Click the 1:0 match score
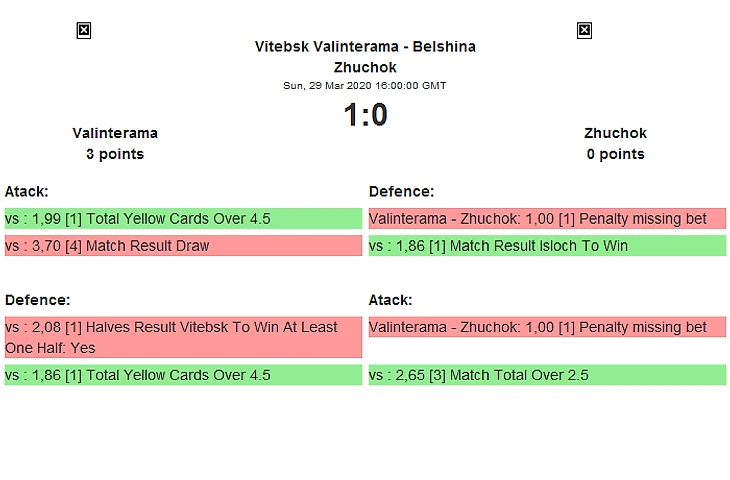 [x=365, y=116]
